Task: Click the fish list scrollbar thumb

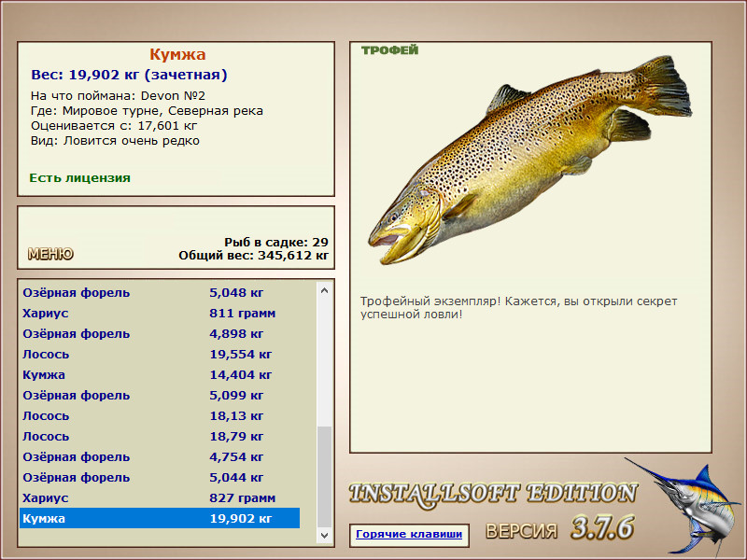Action: pyautogui.click(x=324, y=477)
